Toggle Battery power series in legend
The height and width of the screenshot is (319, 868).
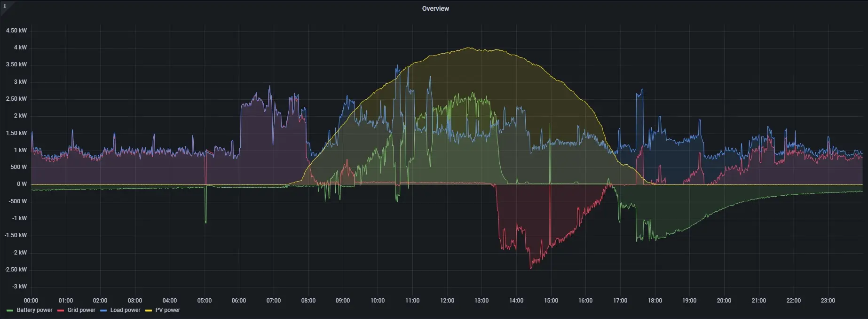tap(35, 310)
